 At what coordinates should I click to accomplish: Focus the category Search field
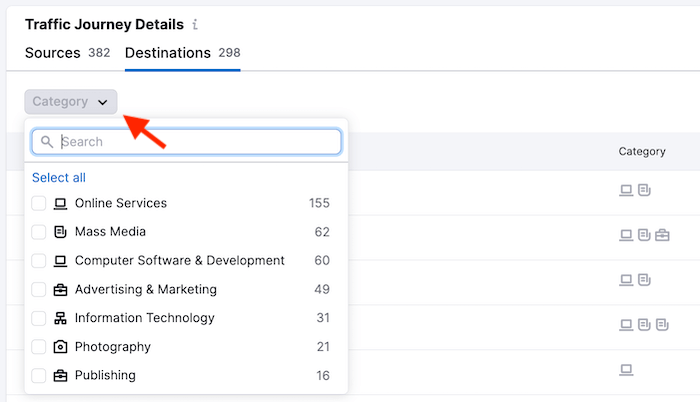point(195,142)
